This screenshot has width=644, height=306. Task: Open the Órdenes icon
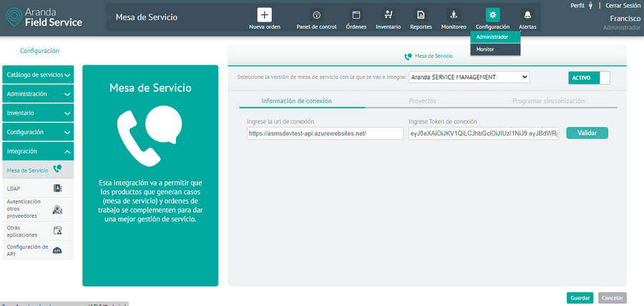tap(356, 15)
